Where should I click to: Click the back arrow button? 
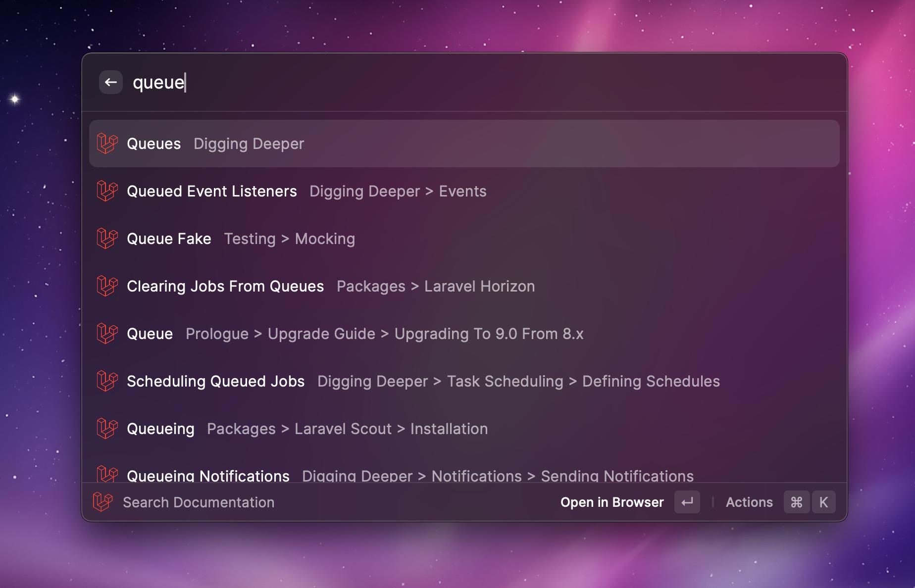point(111,82)
